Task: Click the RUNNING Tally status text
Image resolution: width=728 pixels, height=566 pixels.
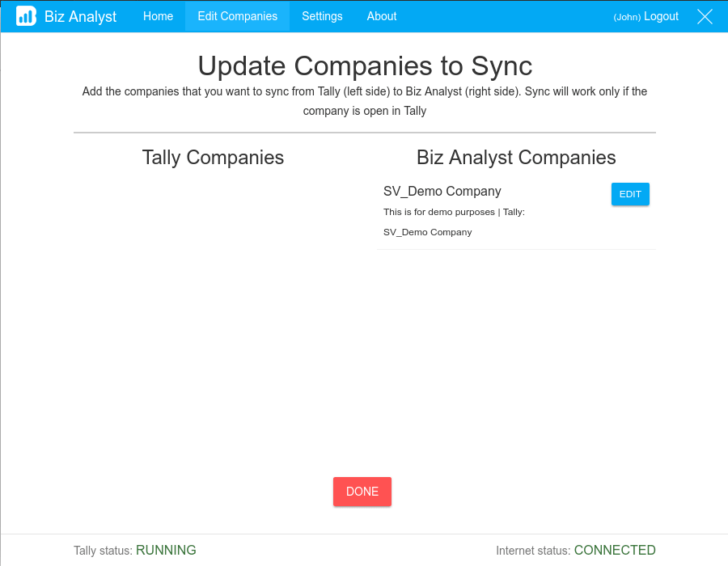Action: click(x=166, y=550)
